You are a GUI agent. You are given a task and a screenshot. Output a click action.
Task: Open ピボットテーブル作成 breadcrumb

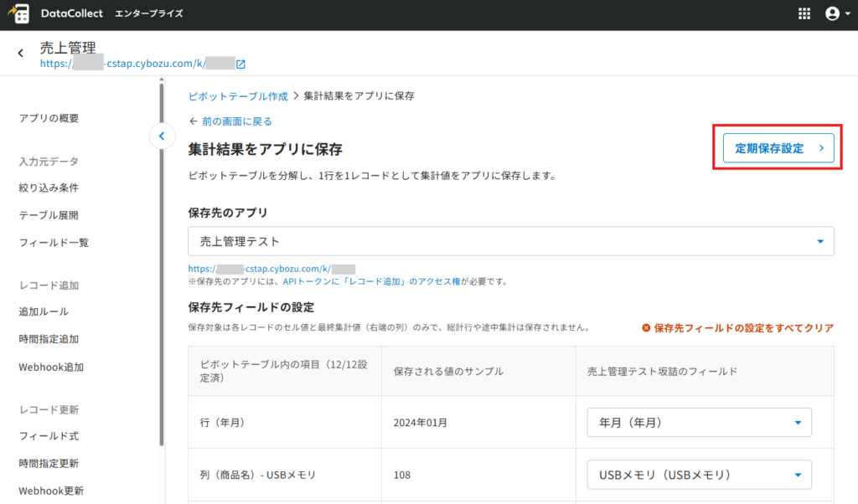click(238, 96)
